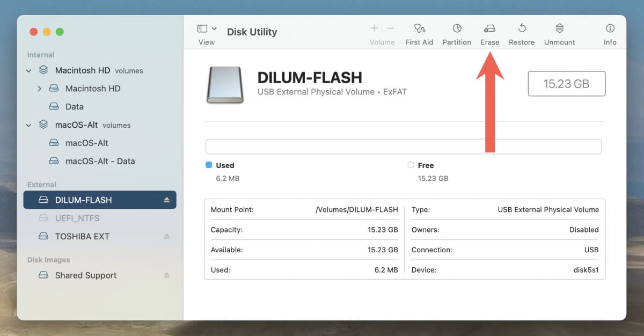Open the View sidebar dropdown
This screenshot has width=644, height=336.
click(x=207, y=29)
